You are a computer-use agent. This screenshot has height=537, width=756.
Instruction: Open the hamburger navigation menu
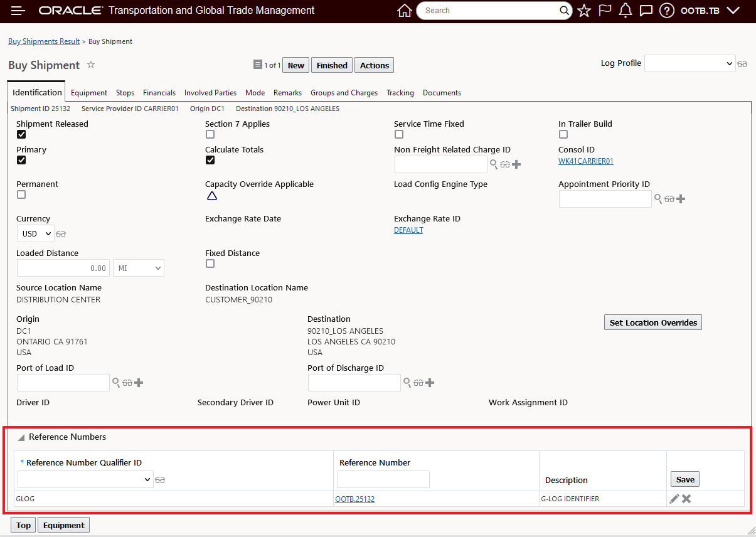pos(18,11)
